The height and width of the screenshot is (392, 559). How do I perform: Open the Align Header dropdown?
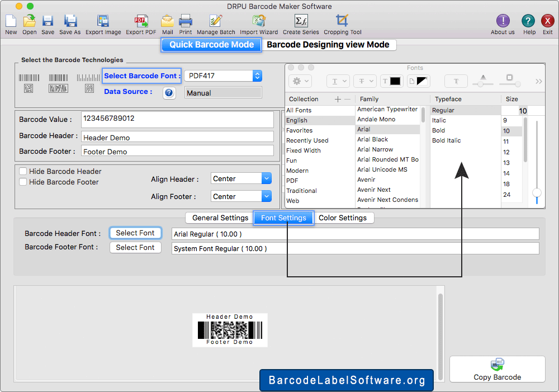[241, 178]
